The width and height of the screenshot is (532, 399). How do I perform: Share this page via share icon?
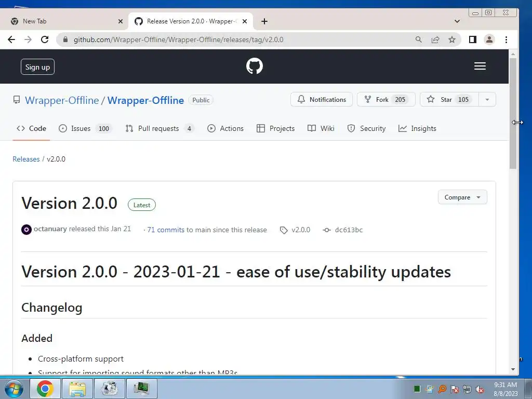pyautogui.click(x=435, y=39)
